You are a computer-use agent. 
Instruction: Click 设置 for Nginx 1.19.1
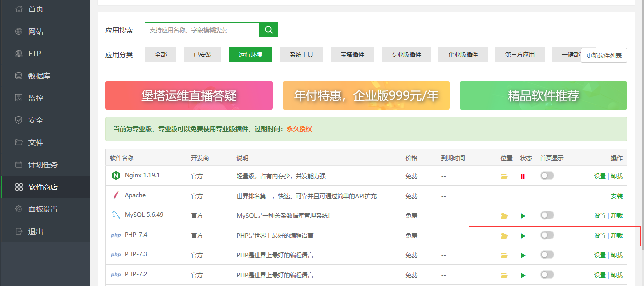600,176
